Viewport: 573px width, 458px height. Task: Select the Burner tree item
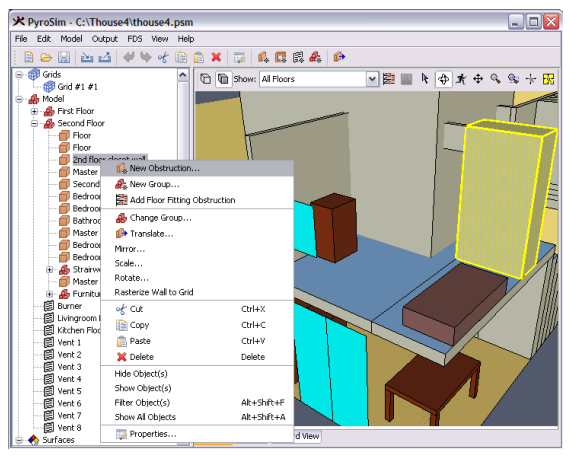(x=69, y=306)
